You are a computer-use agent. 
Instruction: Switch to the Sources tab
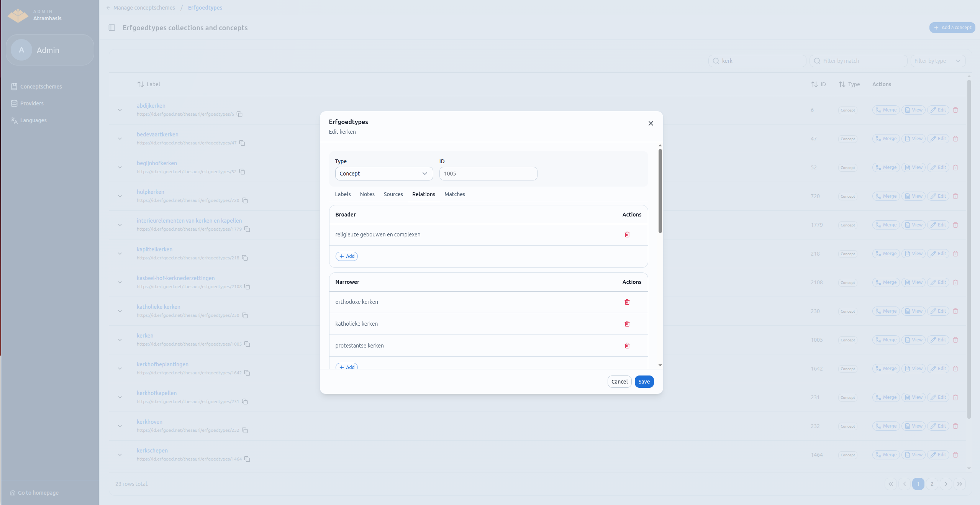(393, 194)
